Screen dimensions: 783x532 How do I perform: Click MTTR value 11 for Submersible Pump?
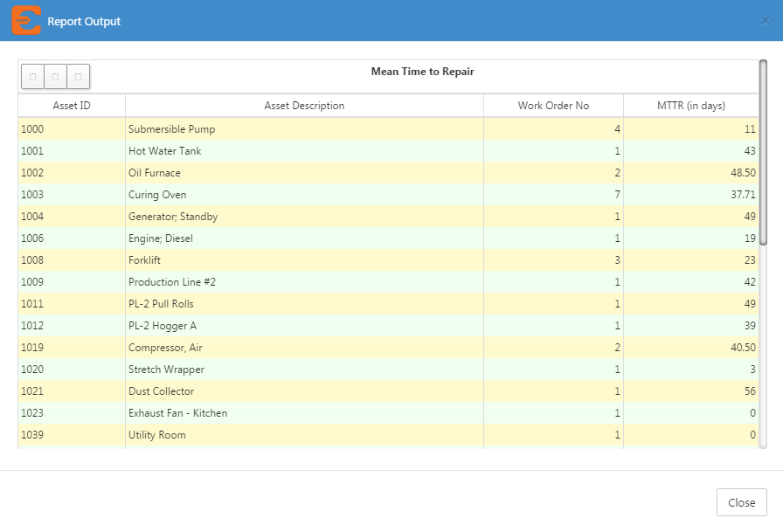tap(750, 129)
